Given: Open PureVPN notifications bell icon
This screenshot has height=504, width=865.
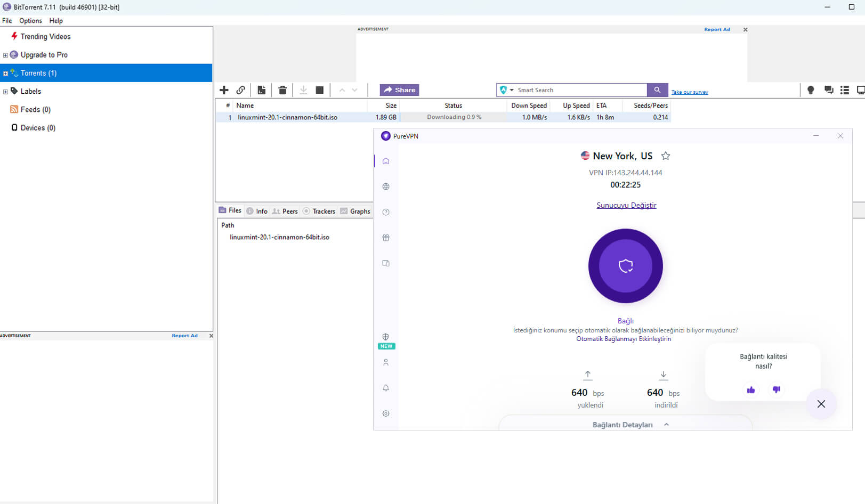Looking at the screenshot, I should 386,388.
